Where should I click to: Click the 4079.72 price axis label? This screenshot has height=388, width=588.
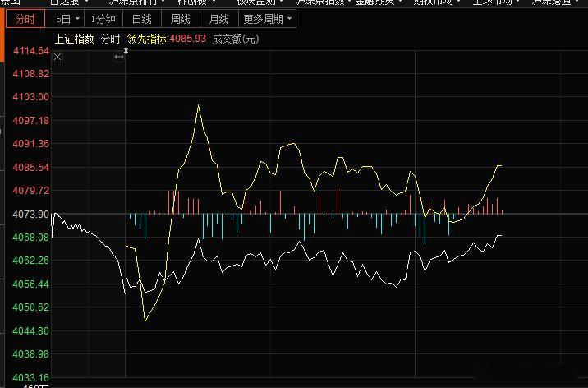(31, 190)
